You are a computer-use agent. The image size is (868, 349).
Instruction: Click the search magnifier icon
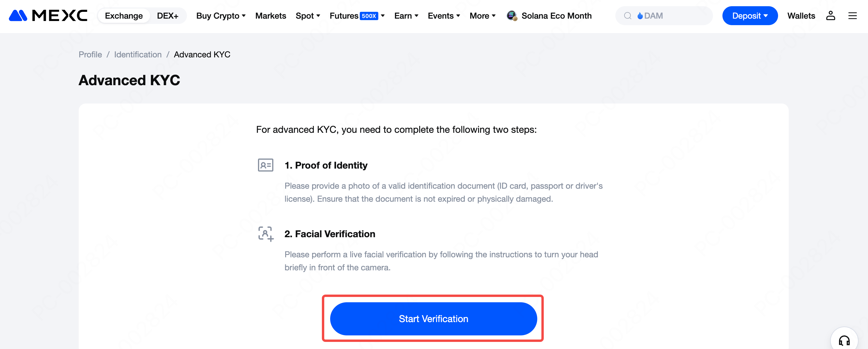coord(627,16)
